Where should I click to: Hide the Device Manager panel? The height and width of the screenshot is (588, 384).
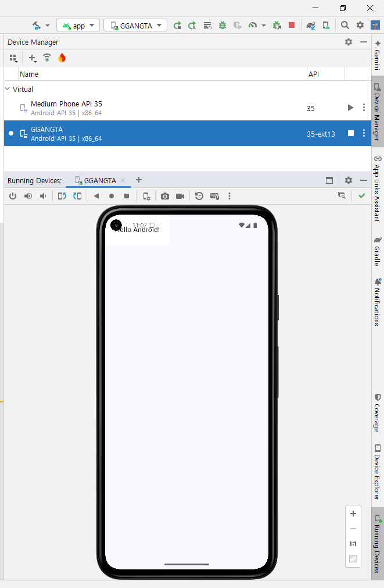[x=364, y=42]
